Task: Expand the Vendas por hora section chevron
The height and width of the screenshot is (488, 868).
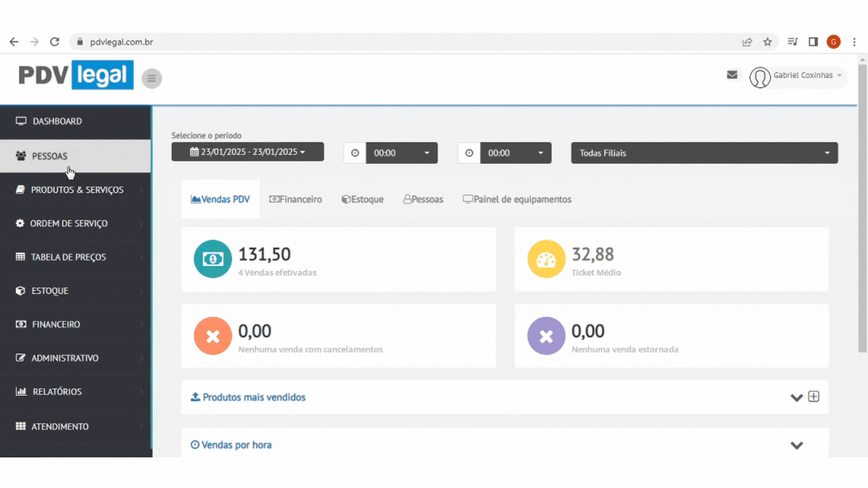Action: coord(797,446)
